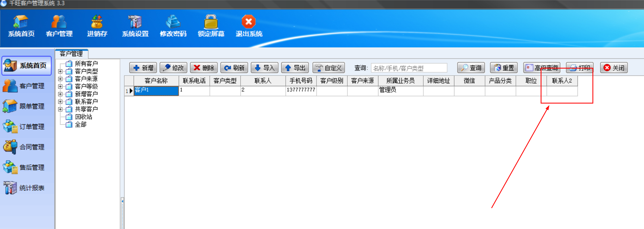
Task: Click the 新增 button to add customer
Action: pyautogui.click(x=143, y=68)
